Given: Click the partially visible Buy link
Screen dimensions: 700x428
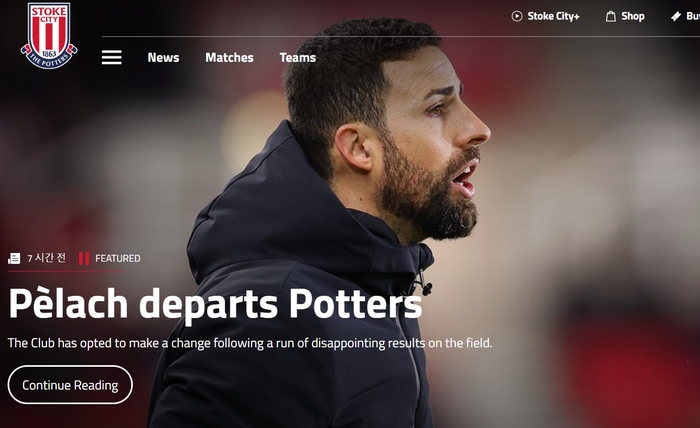Looking at the screenshot, I should 693,17.
